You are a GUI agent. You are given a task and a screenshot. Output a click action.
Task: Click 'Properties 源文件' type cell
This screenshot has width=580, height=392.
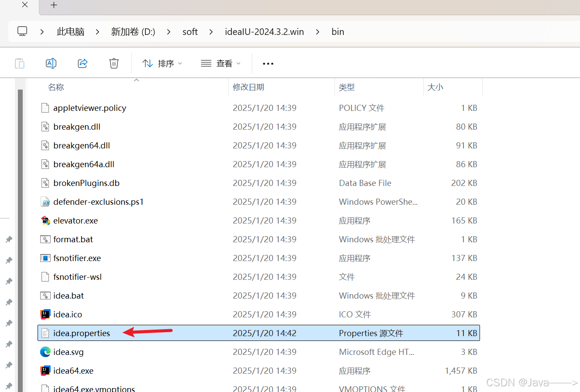[371, 333]
